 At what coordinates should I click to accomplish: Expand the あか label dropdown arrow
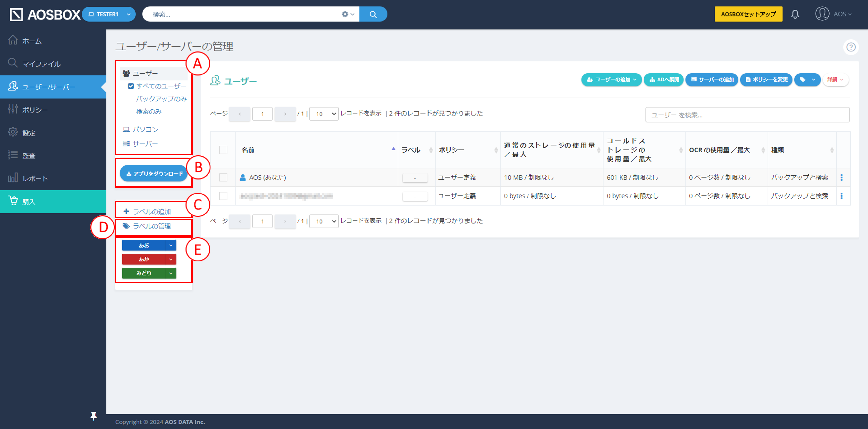pyautogui.click(x=171, y=259)
